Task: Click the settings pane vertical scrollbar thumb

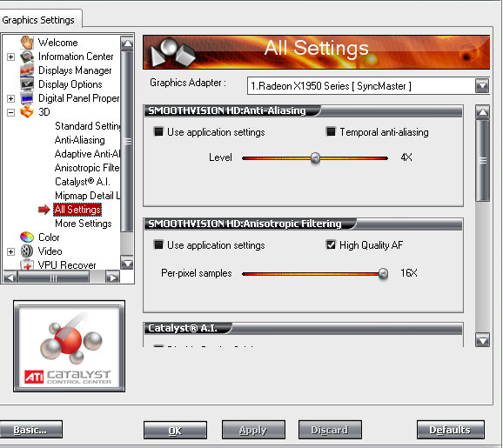Action: point(482,160)
